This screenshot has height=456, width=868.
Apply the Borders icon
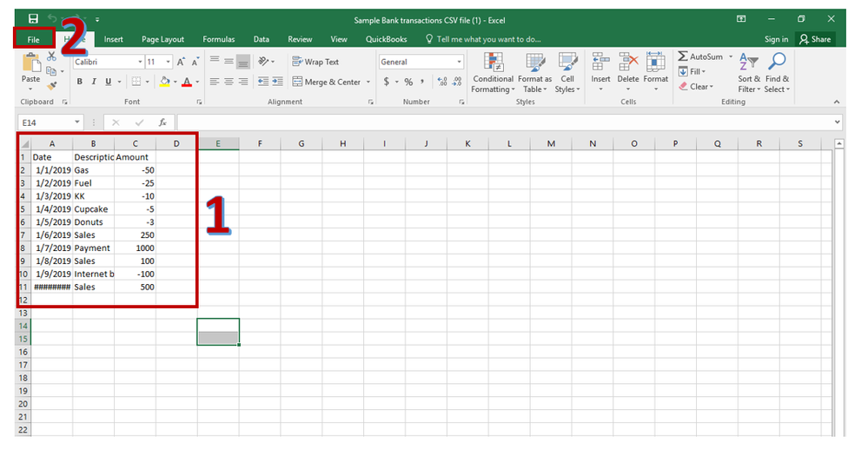coord(136,82)
